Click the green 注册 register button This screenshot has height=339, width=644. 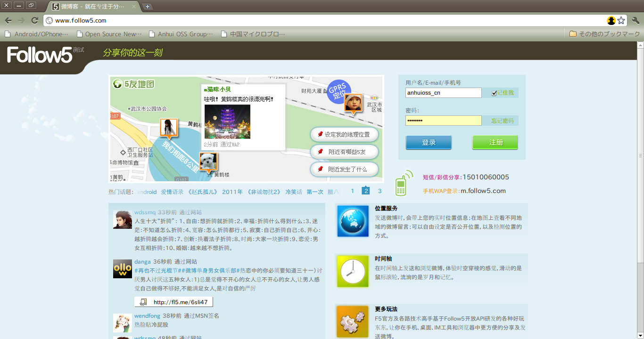[x=495, y=143]
